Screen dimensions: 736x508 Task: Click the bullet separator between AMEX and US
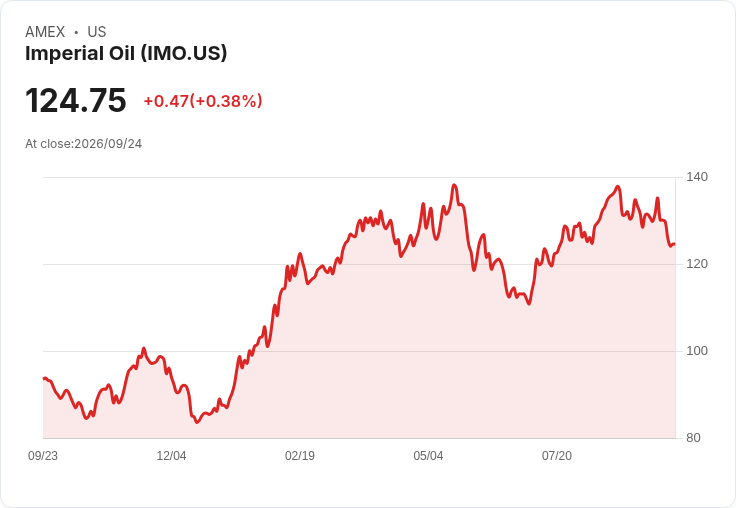(76, 32)
